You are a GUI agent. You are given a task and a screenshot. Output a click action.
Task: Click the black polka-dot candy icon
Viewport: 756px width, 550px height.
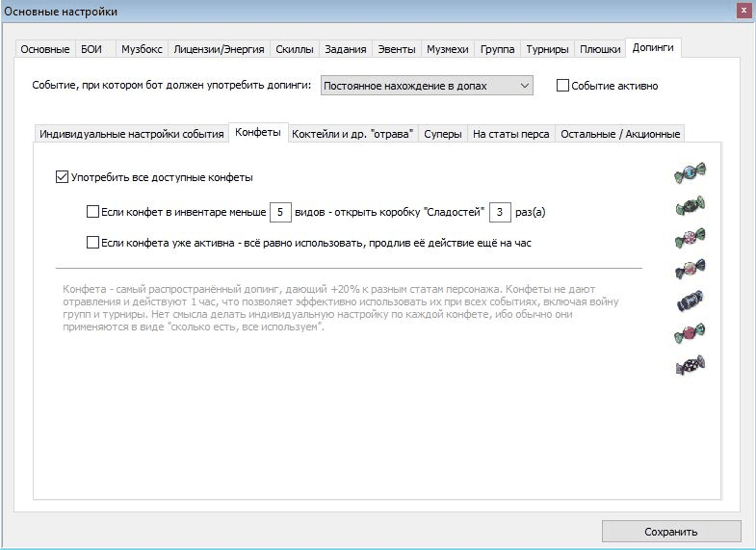[x=690, y=365]
